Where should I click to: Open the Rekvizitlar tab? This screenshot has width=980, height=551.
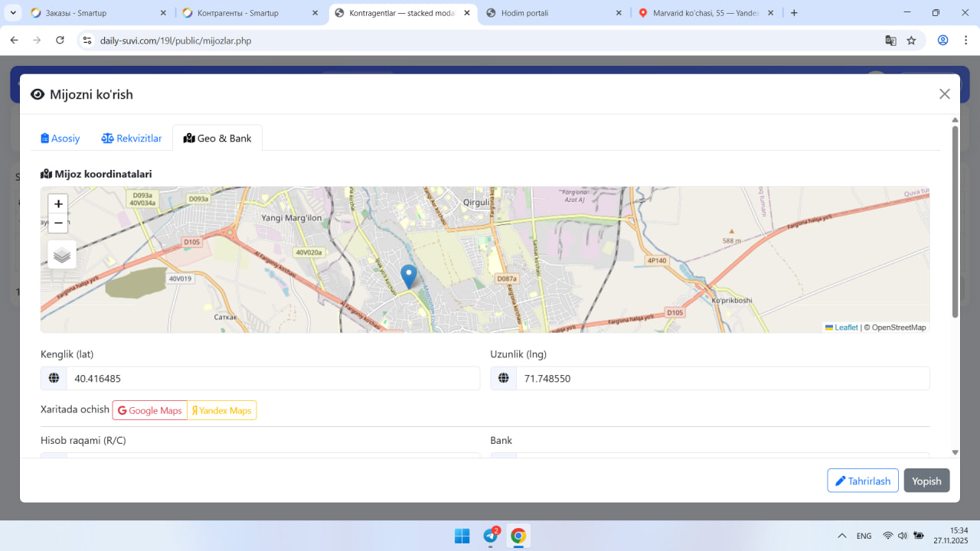click(x=132, y=139)
